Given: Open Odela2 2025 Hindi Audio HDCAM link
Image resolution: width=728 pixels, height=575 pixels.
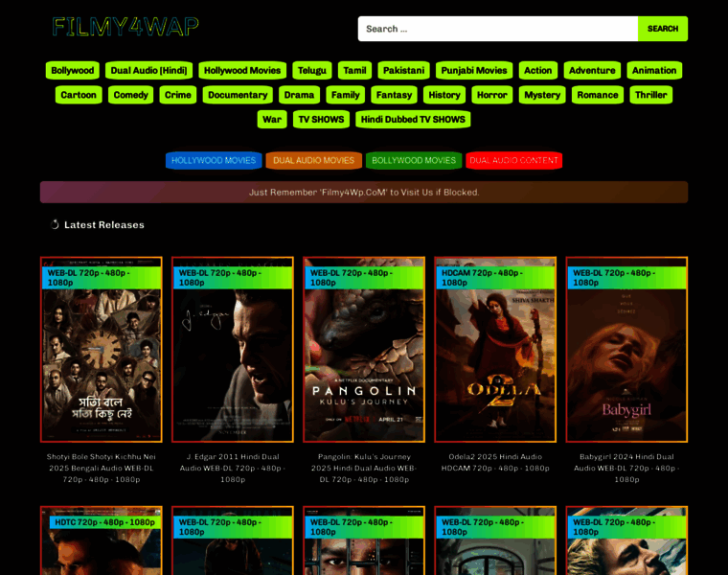Looking at the screenshot, I should click(x=495, y=463).
